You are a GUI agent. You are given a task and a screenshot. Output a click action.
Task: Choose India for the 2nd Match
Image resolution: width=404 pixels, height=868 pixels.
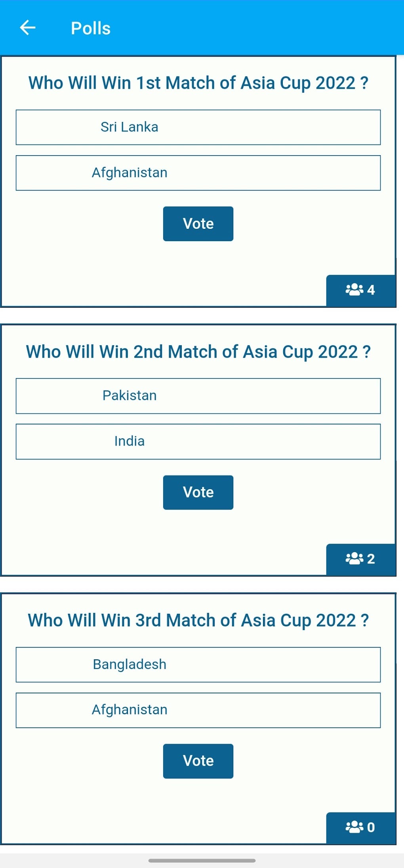[x=198, y=441]
